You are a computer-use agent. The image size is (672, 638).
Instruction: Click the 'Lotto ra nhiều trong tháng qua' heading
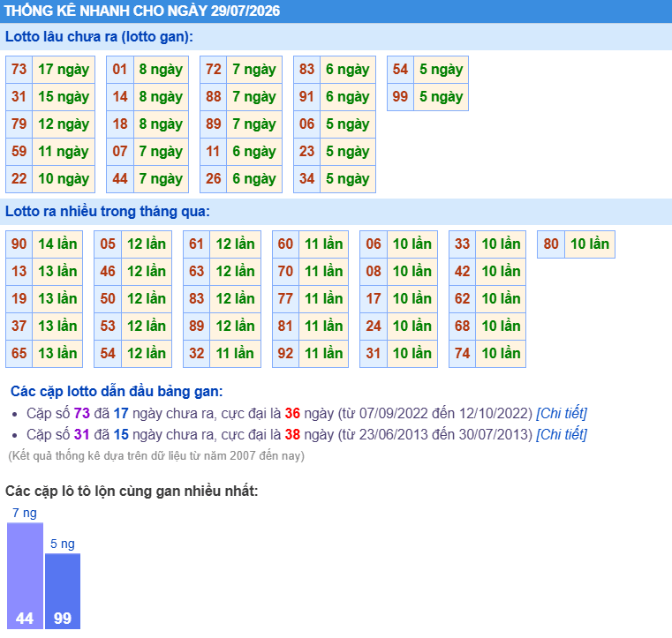pyautogui.click(x=107, y=212)
